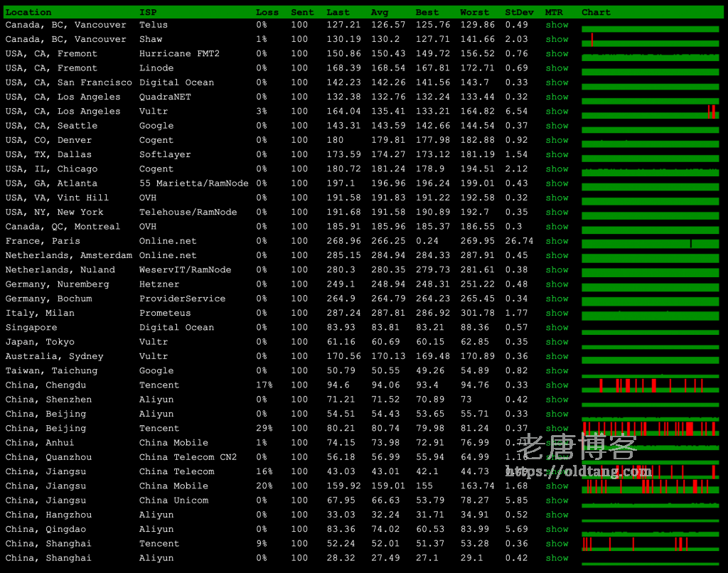Show MTR for China, Shanghai Aliyun

[557, 558]
